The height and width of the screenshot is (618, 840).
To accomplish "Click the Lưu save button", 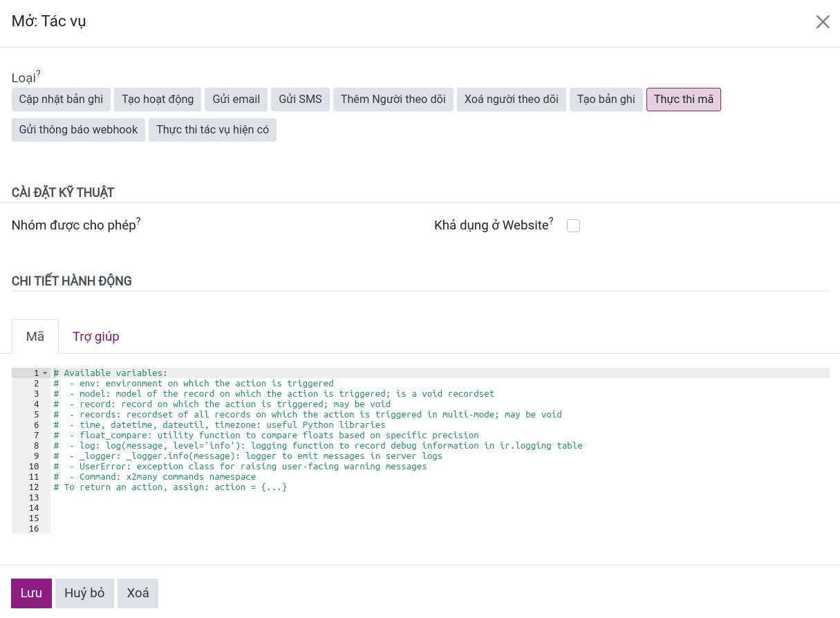I will point(31,593).
